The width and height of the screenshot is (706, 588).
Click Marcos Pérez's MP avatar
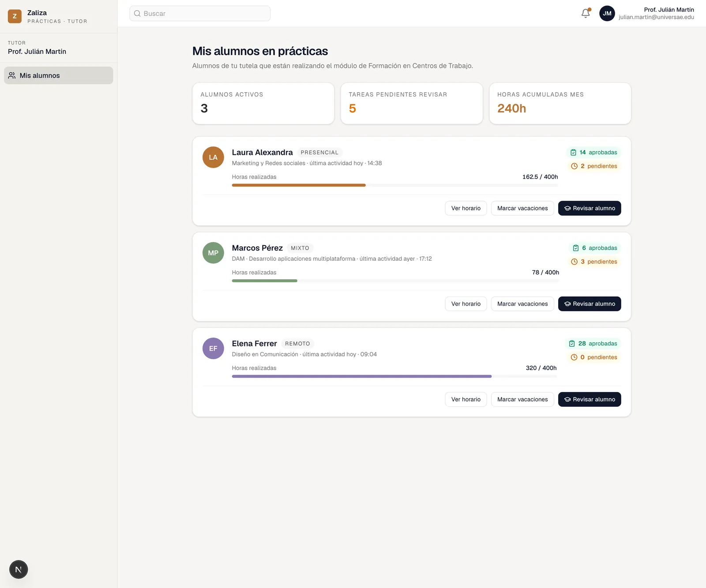coord(213,253)
